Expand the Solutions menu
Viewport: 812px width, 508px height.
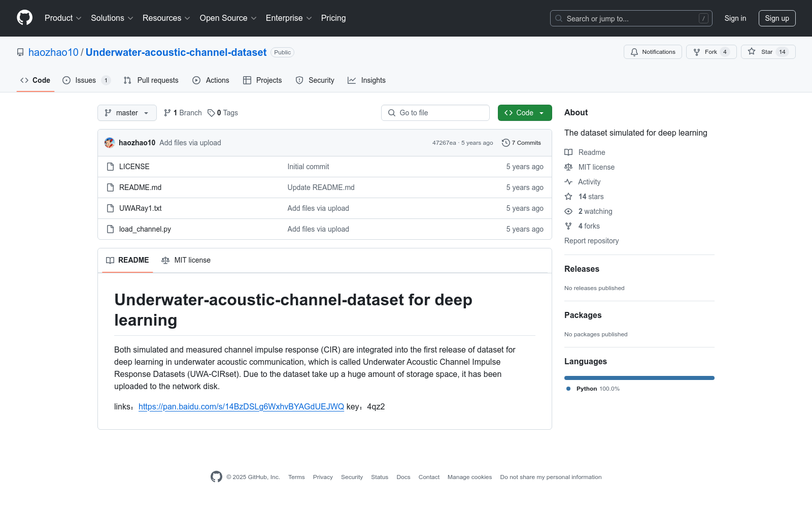(112, 18)
